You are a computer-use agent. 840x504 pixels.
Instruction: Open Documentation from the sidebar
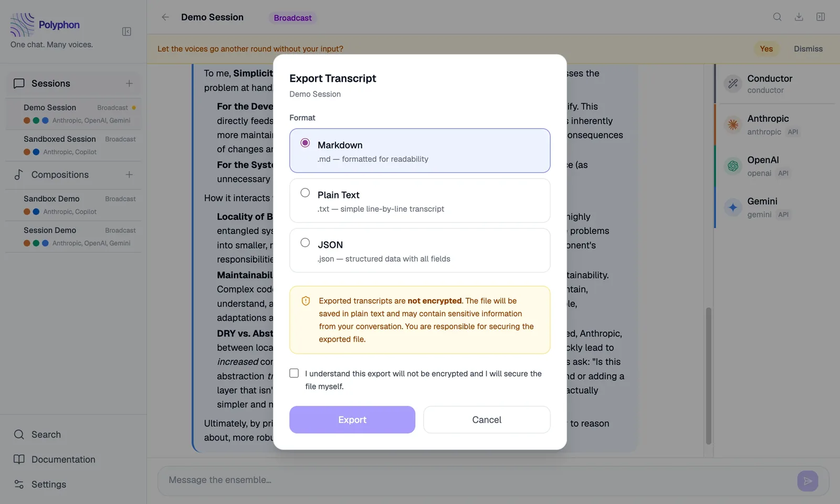(62, 459)
